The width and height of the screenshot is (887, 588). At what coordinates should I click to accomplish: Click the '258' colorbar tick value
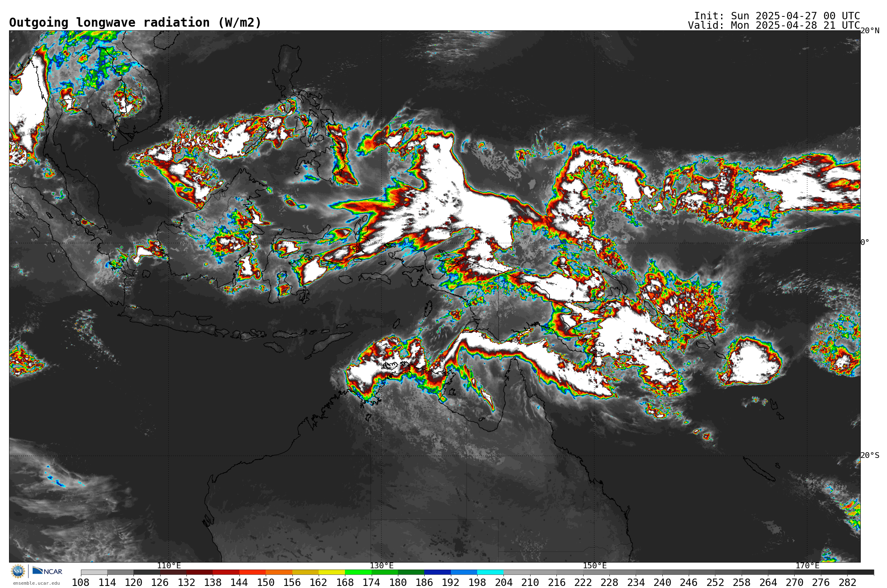[741, 583]
